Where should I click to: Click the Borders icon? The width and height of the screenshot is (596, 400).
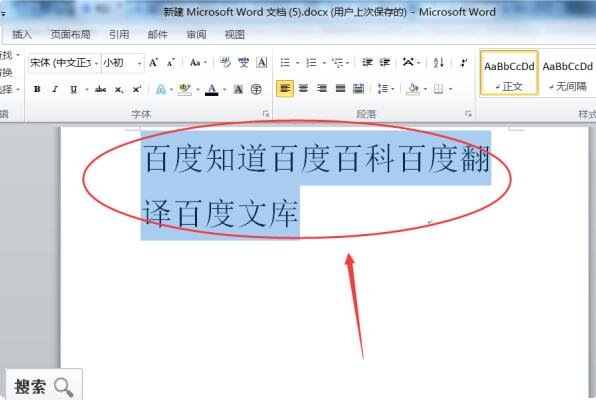pyautogui.click(x=439, y=89)
